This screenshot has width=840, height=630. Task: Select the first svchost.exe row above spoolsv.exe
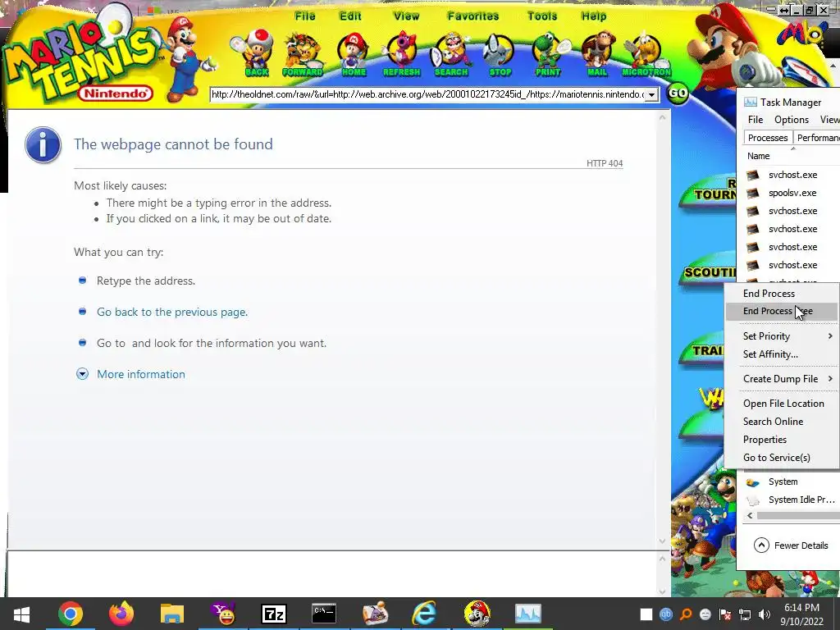tap(792, 175)
